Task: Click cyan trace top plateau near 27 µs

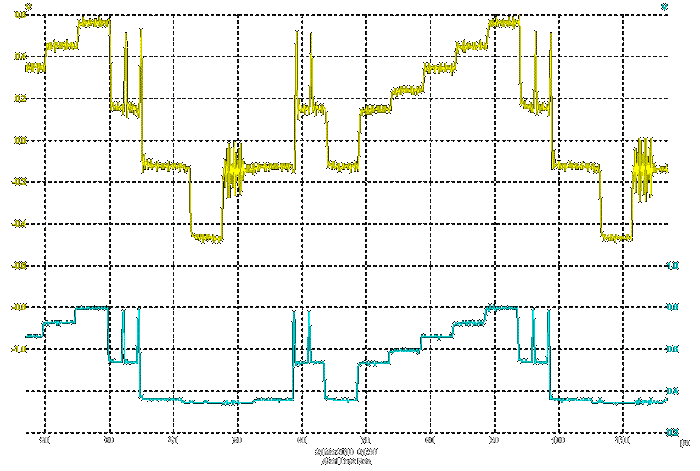Action: pyautogui.click(x=92, y=308)
